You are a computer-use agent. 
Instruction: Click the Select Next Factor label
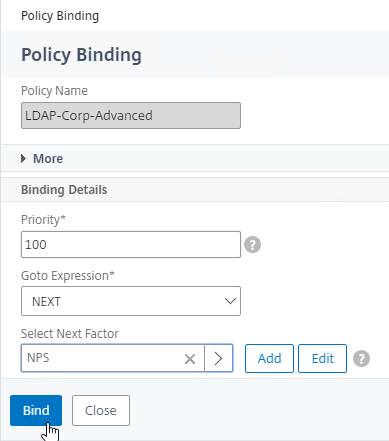pyautogui.click(x=70, y=333)
